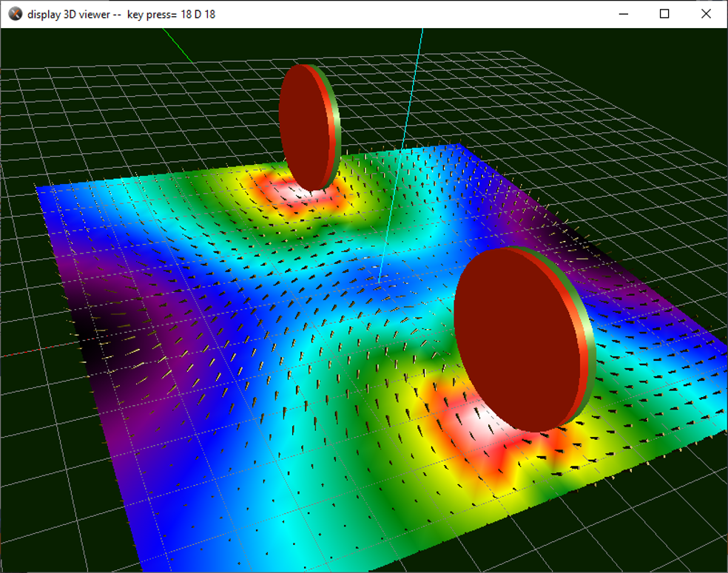728x573 pixels.
Task: Minimize the display 3D viewer window
Action: (x=625, y=14)
